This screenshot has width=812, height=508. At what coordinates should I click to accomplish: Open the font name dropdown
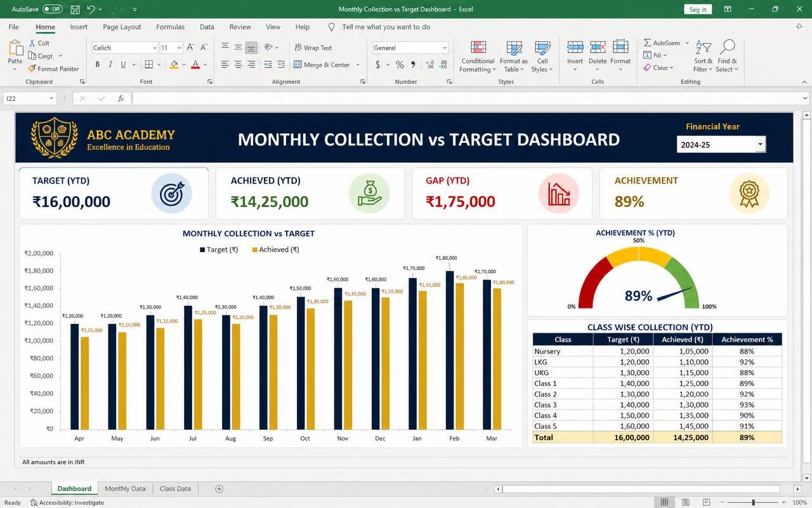[154, 48]
